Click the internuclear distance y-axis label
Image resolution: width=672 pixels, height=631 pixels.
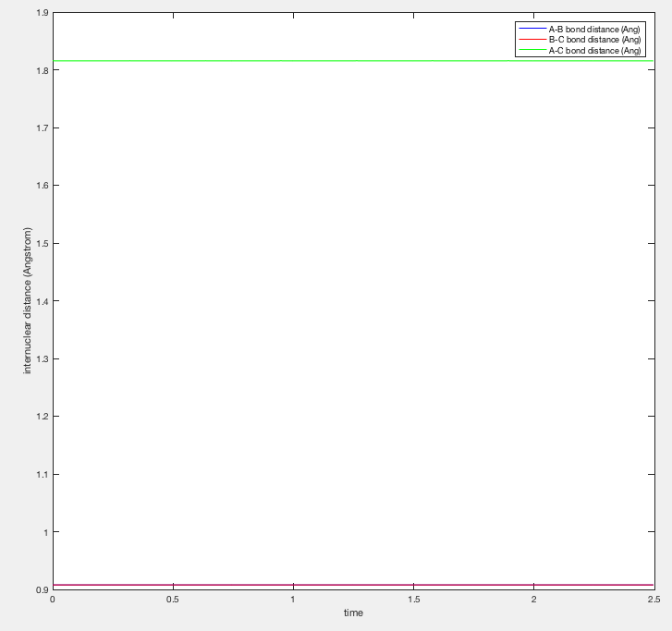28,301
